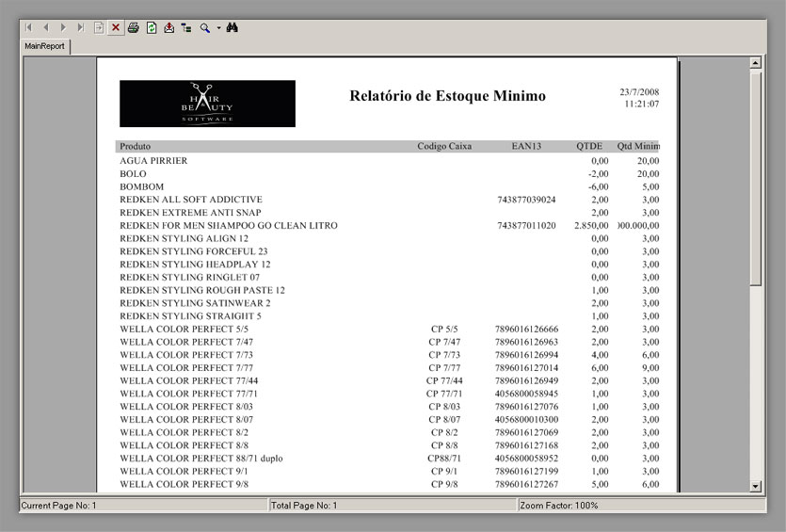786x532 pixels.
Task: Click WELLA COLOR PERFECT 8/03
Action: pyautogui.click(x=186, y=407)
